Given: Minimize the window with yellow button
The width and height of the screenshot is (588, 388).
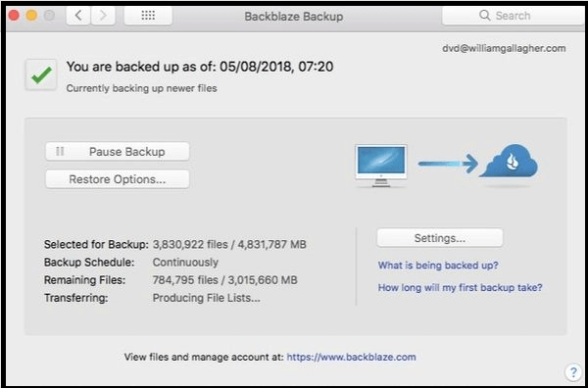Looking at the screenshot, I should click(x=31, y=16).
